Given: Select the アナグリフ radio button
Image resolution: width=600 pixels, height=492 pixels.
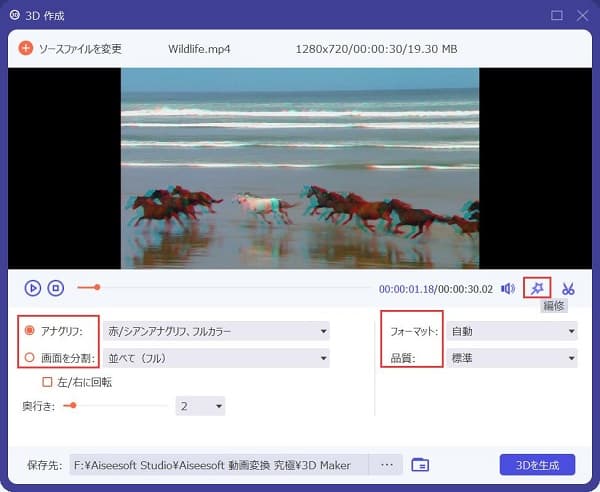Looking at the screenshot, I should coord(29,330).
